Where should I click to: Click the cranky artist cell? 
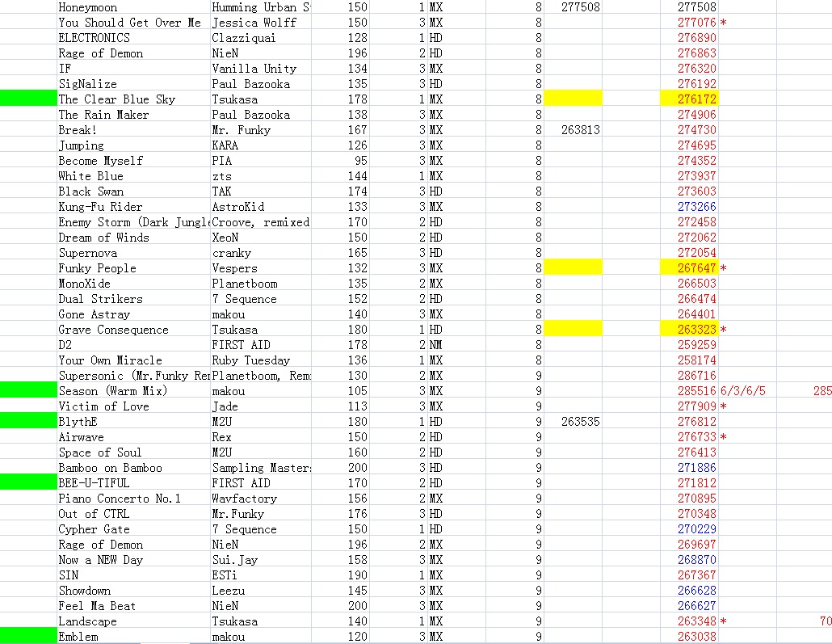(261, 253)
